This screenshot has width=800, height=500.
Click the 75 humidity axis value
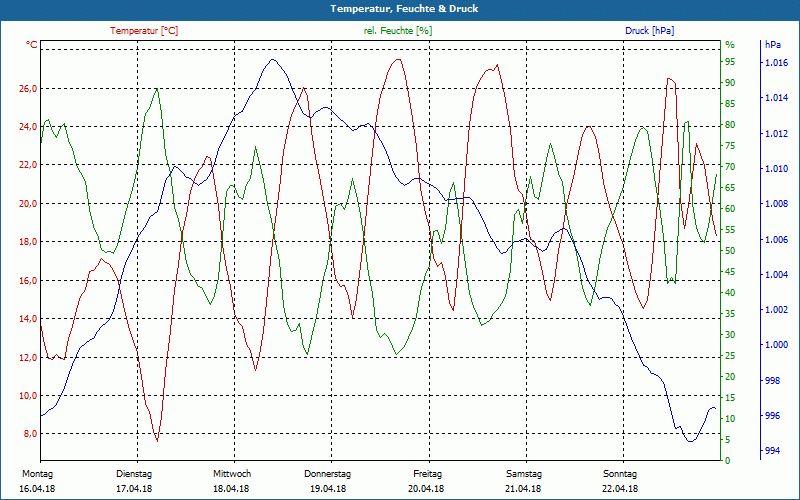[730, 146]
